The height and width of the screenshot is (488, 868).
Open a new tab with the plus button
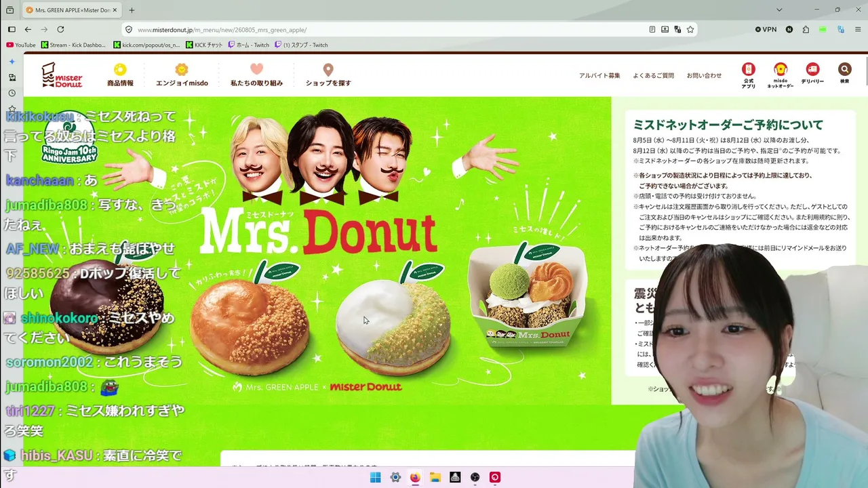[132, 10]
